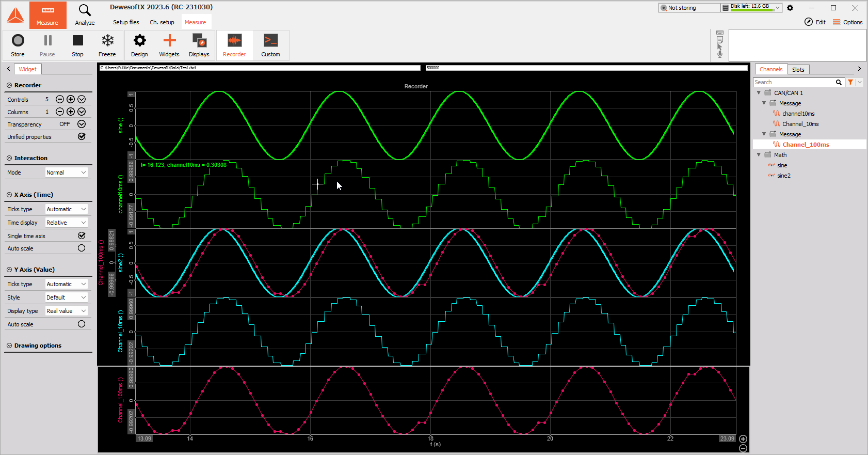Stop the measurement

pos(77,45)
